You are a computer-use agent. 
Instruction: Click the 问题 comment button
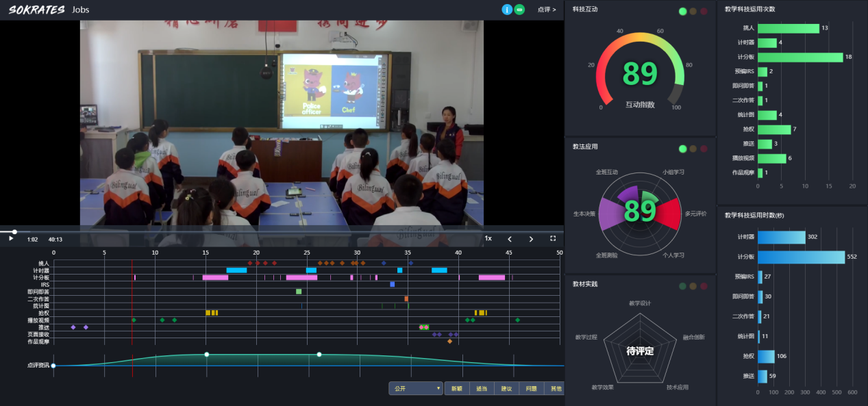click(x=531, y=388)
